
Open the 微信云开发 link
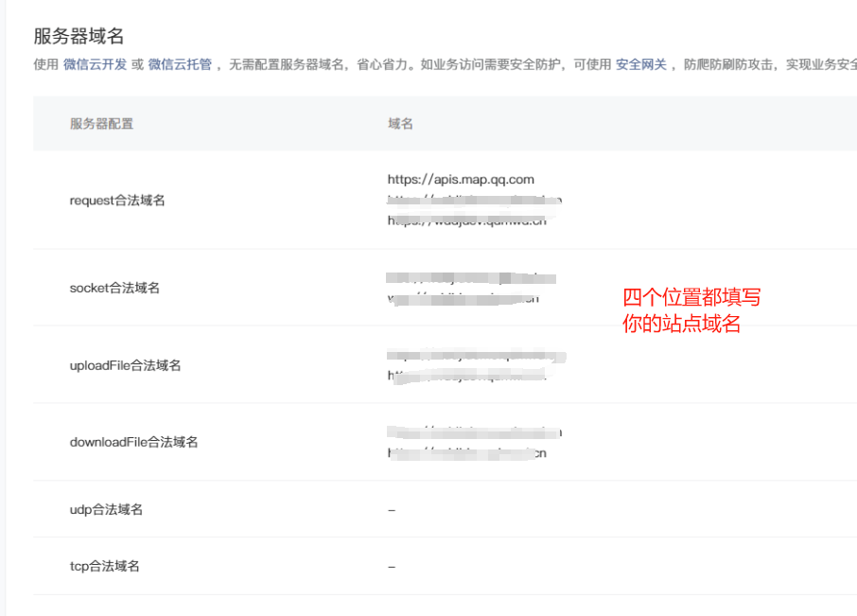94,65
